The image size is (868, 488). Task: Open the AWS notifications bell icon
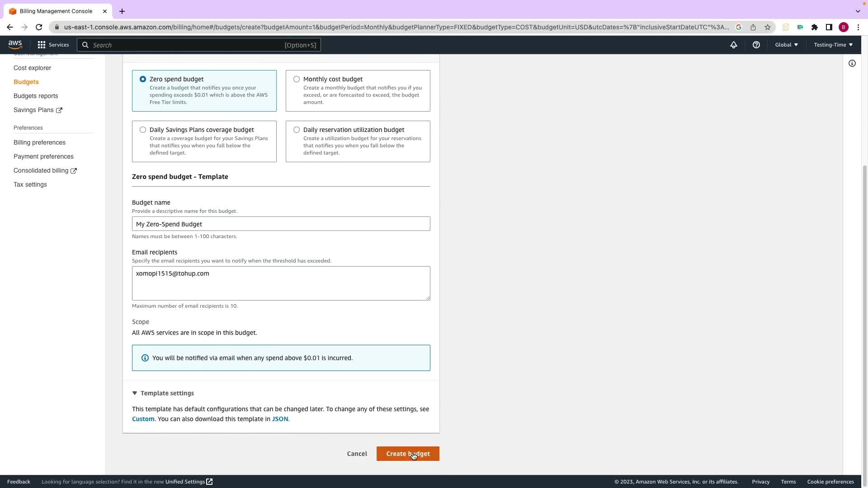[x=733, y=45]
